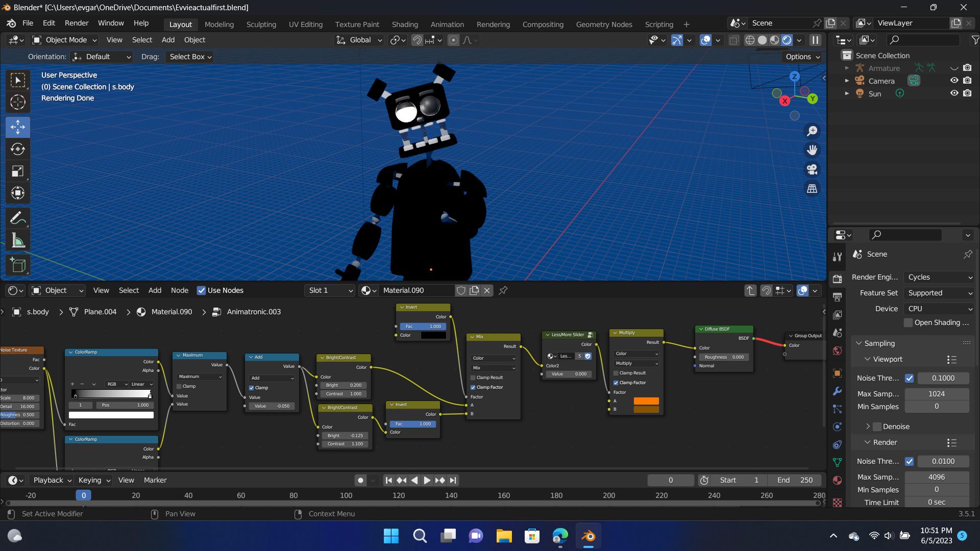The width and height of the screenshot is (980, 551).
Task: Enable Use Nodes checkbox in shader editor
Action: pyautogui.click(x=201, y=289)
